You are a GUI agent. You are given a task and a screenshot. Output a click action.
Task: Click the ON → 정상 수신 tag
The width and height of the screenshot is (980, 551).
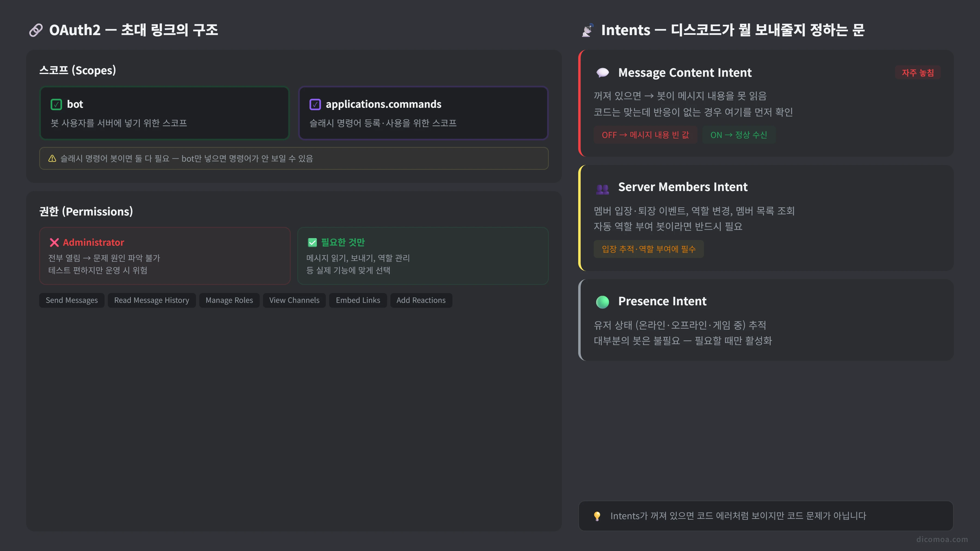[x=739, y=135]
